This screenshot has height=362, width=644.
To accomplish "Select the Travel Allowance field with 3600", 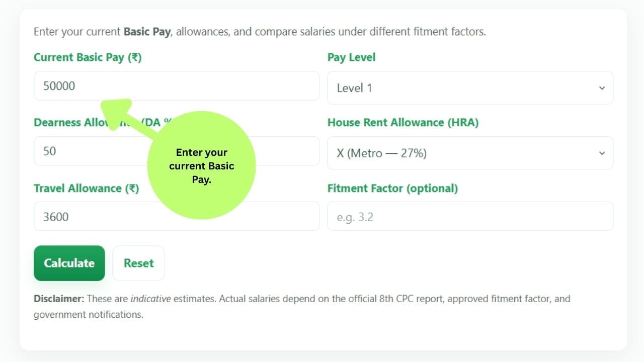I will [176, 217].
